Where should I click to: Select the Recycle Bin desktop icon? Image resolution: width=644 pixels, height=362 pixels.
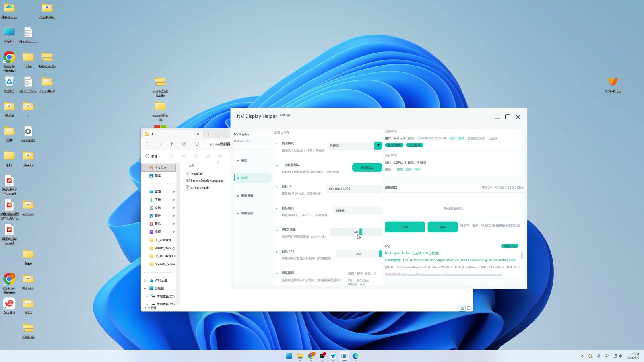9,84
